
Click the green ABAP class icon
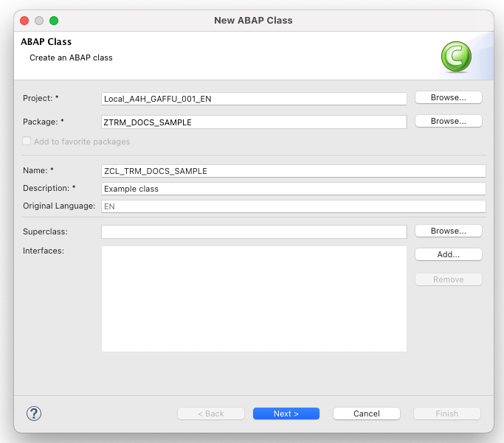(456, 57)
